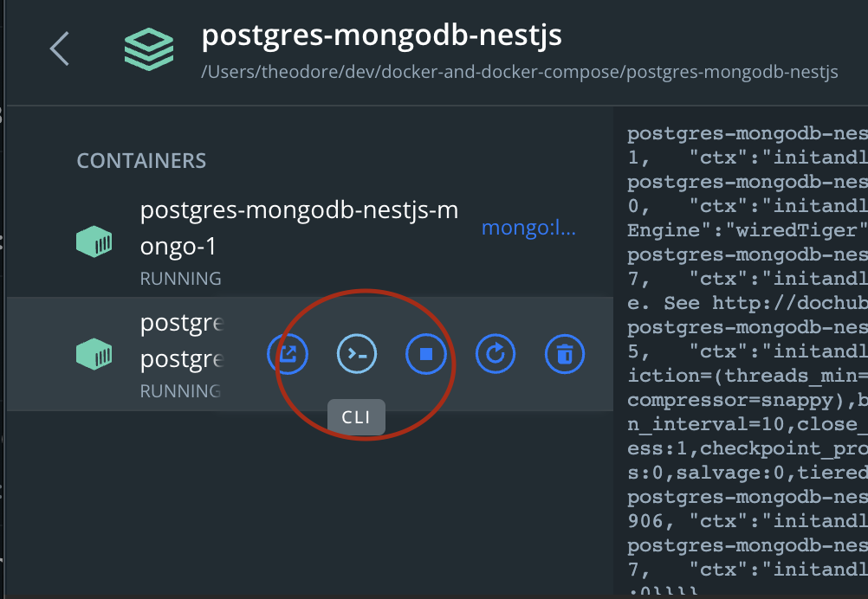This screenshot has height=599, width=868.
Task: Select the truncated postgres container name
Action: [182, 341]
